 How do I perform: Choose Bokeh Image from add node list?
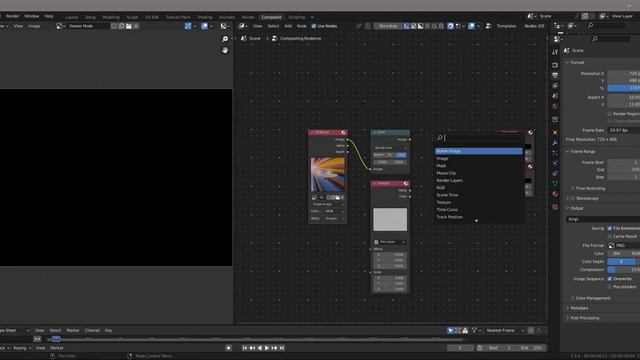pos(478,151)
